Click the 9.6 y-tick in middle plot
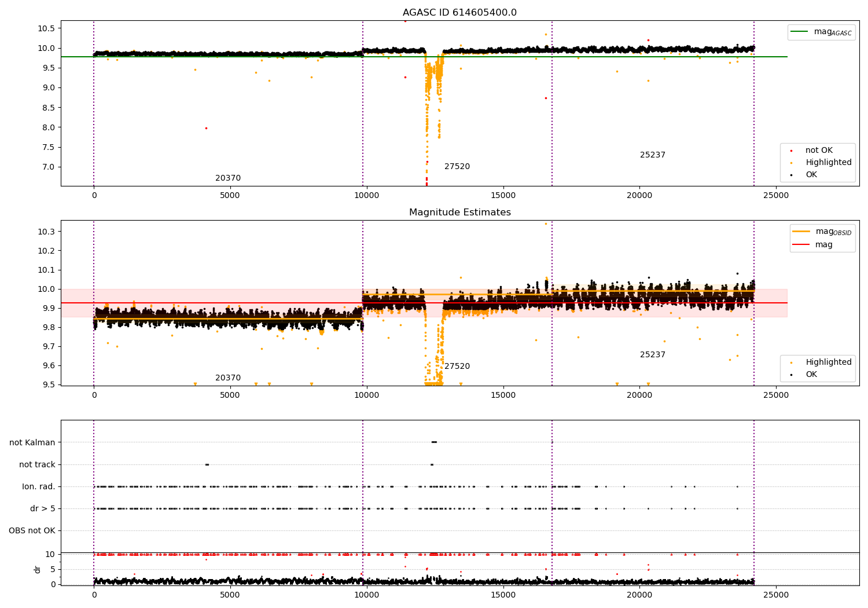 [x=48, y=366]
